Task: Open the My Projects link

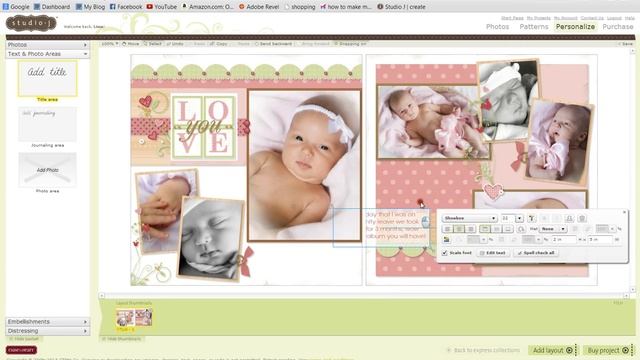Action: pos(538,18)
